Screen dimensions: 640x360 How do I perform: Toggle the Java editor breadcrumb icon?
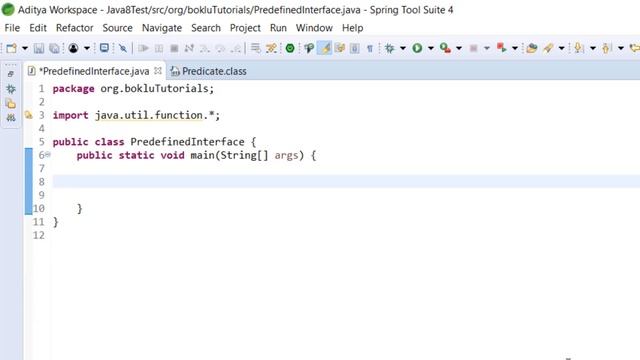click(309, 48)
